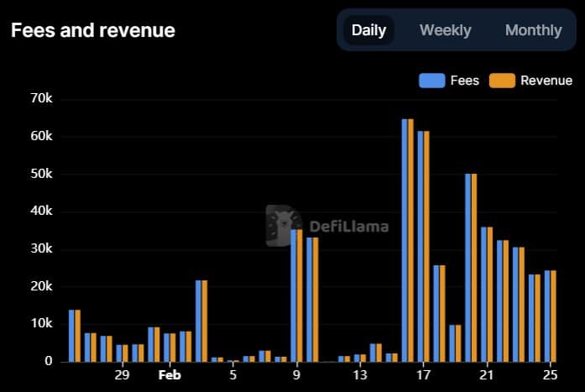Click the orange Revenue legend swatch
Viewport: 585px width, 392px height.
coord(502,81)
